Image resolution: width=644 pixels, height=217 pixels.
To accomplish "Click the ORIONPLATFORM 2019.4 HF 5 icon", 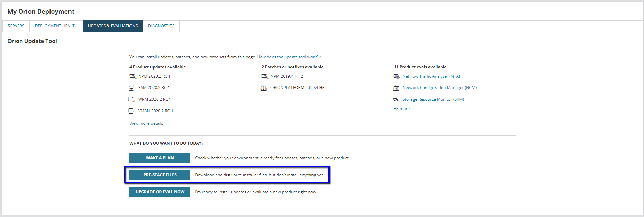I will point(264,88).
